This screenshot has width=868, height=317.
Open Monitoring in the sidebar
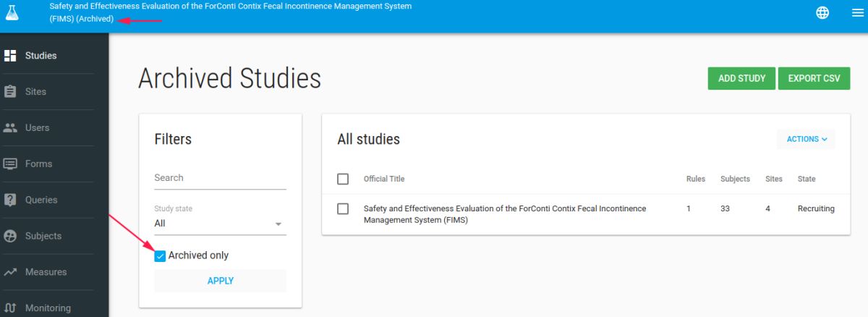click(48, 308)
